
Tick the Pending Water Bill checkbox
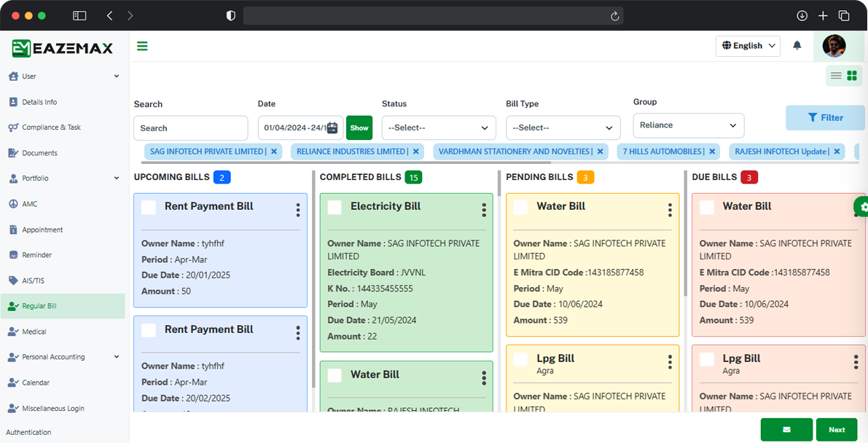(x=520, y=207)
